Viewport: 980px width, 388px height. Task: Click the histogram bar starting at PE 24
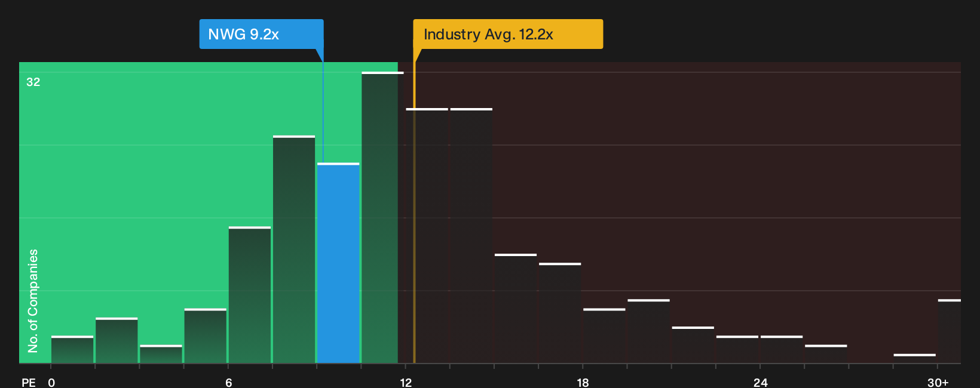782,350
